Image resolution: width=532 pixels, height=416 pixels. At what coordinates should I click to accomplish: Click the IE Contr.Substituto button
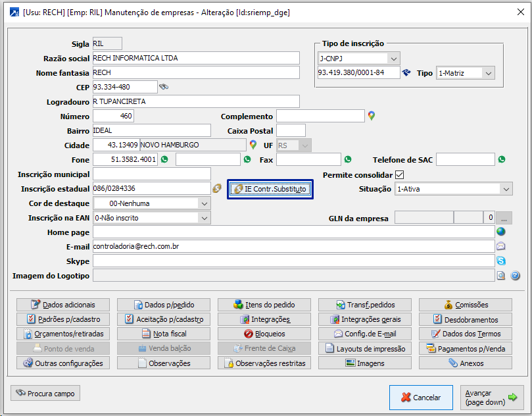pos(270,189)
